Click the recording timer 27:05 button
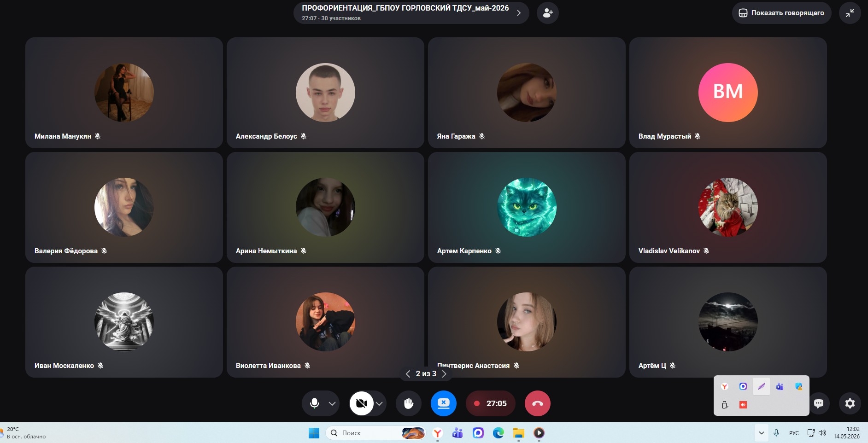This screenshot has height=443, width=868. pos(490,403)
